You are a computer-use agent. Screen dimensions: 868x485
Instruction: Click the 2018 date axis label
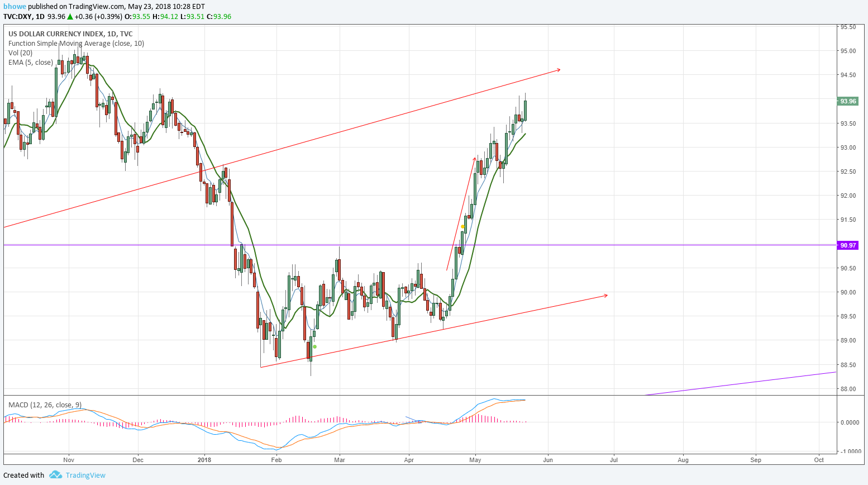point(204,460)
